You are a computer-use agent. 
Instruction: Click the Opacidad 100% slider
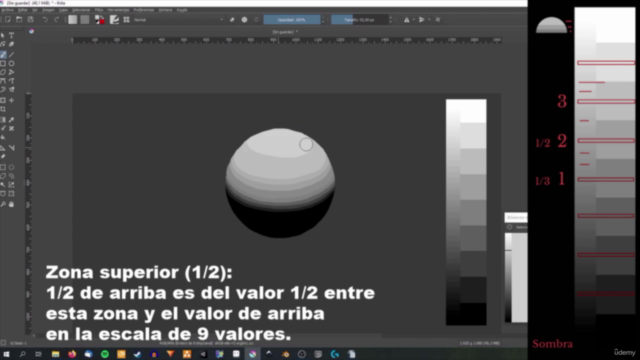tap(292, 20)
